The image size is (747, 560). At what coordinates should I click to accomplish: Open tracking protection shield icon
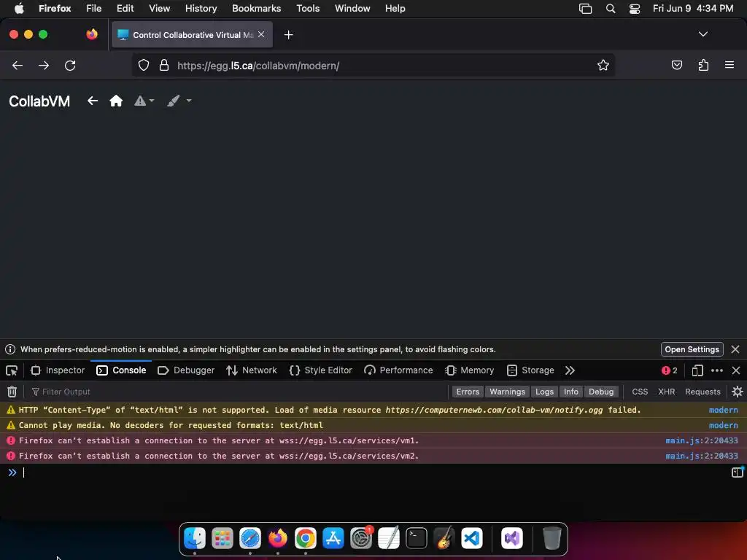(x=144, y=65)
